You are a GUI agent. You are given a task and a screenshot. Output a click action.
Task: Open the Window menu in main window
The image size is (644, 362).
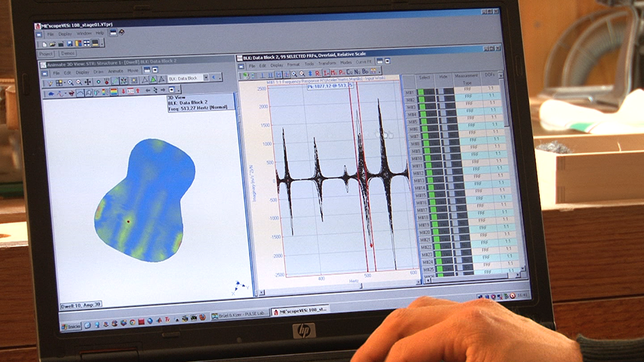[x=85, y=34]
